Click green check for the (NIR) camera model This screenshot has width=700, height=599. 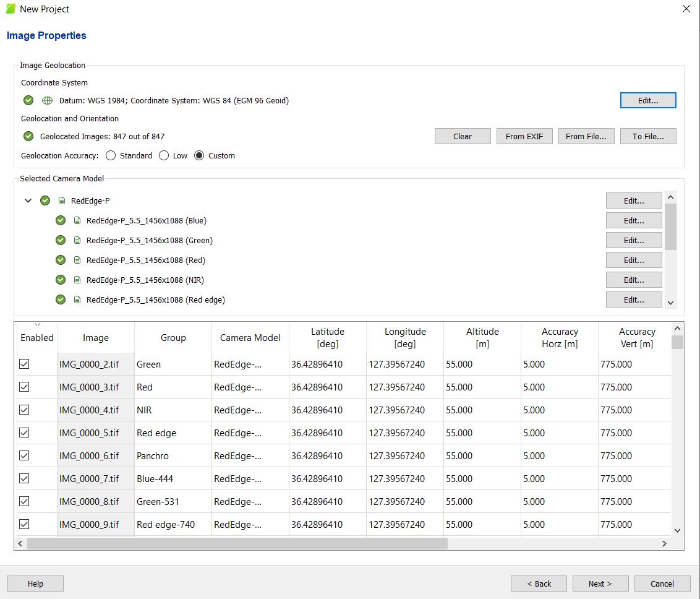[61, 280]
